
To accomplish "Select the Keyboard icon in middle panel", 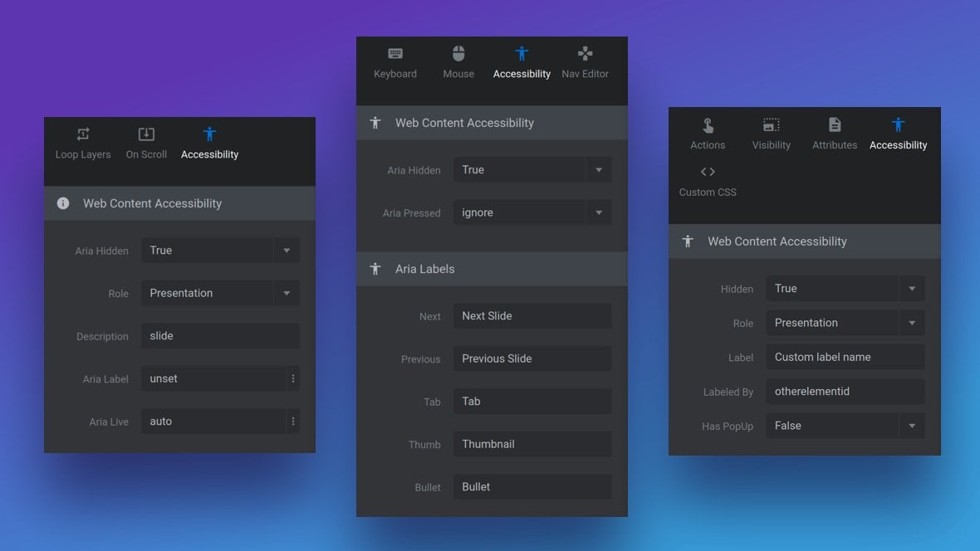I will click(x=395, y=54).
